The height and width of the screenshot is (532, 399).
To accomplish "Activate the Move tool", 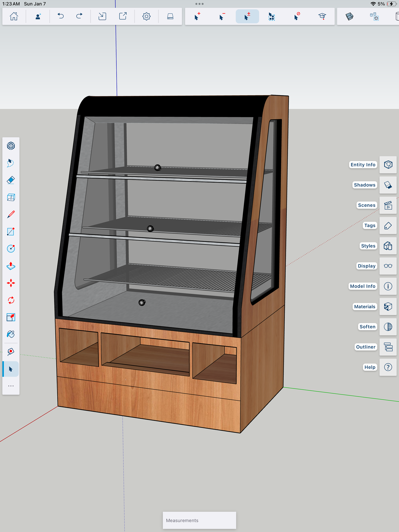I will (x=11, y=283).
